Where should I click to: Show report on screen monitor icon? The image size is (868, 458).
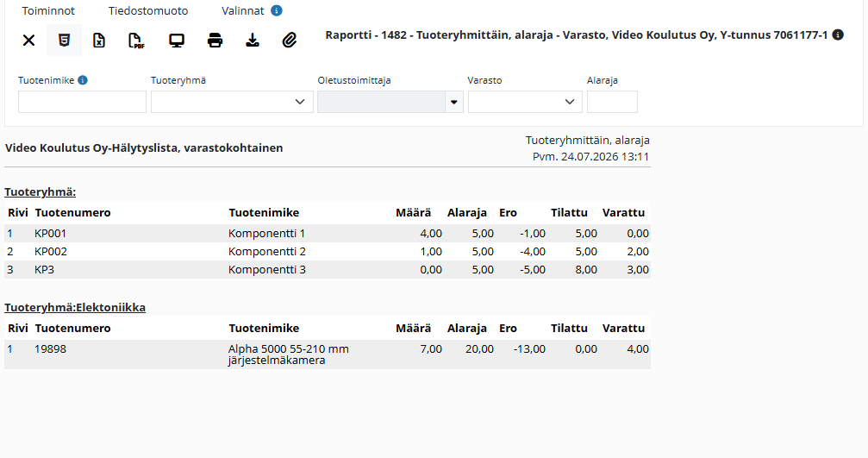[177, 41]
